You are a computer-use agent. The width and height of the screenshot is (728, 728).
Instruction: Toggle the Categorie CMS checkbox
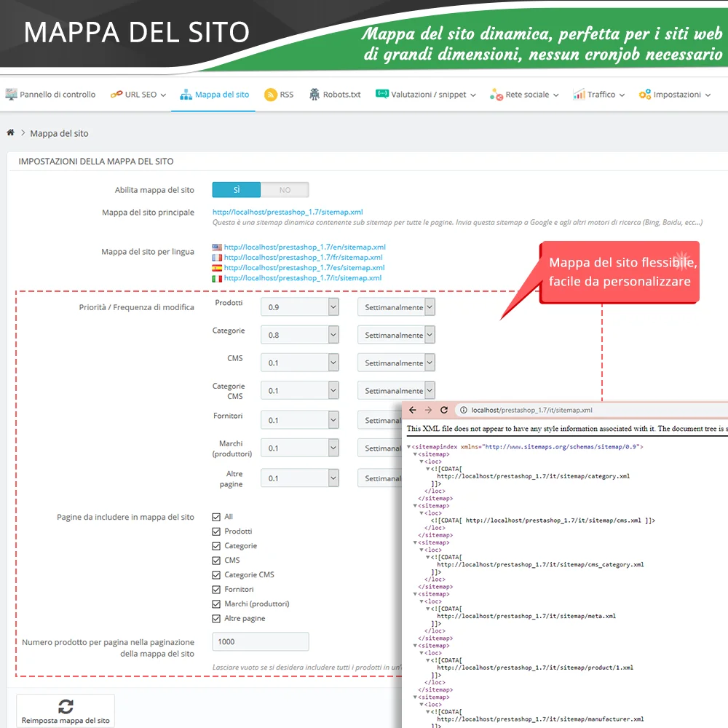[215, 574]
